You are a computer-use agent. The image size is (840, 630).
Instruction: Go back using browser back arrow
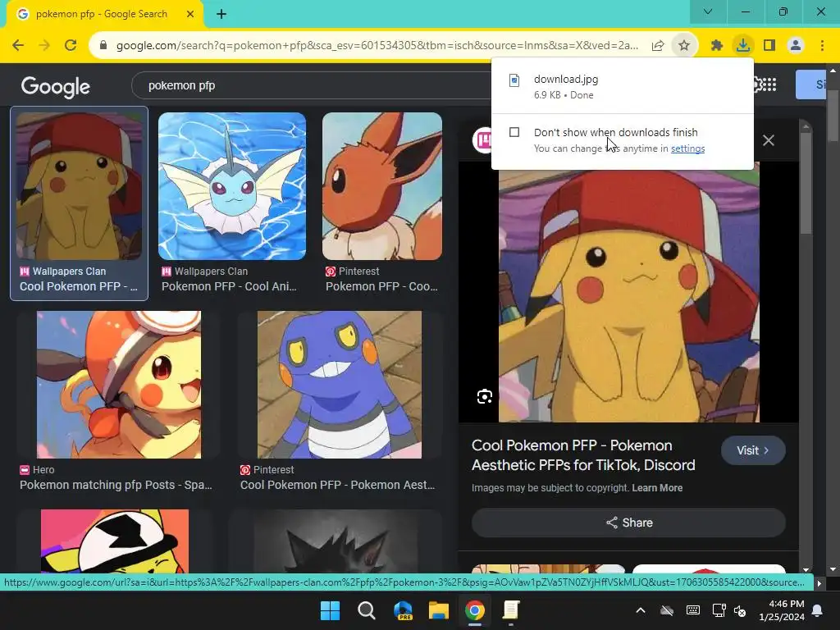coord(18,46)
